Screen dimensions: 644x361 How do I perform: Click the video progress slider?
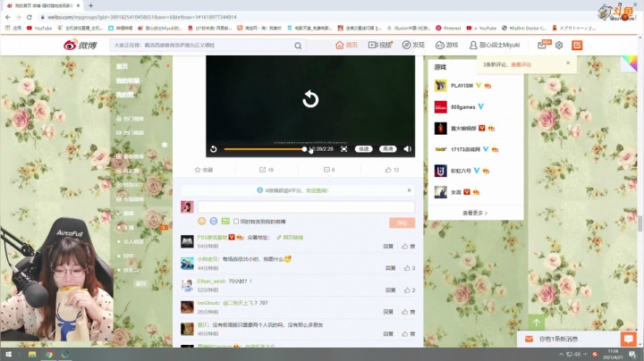(265, 149)
